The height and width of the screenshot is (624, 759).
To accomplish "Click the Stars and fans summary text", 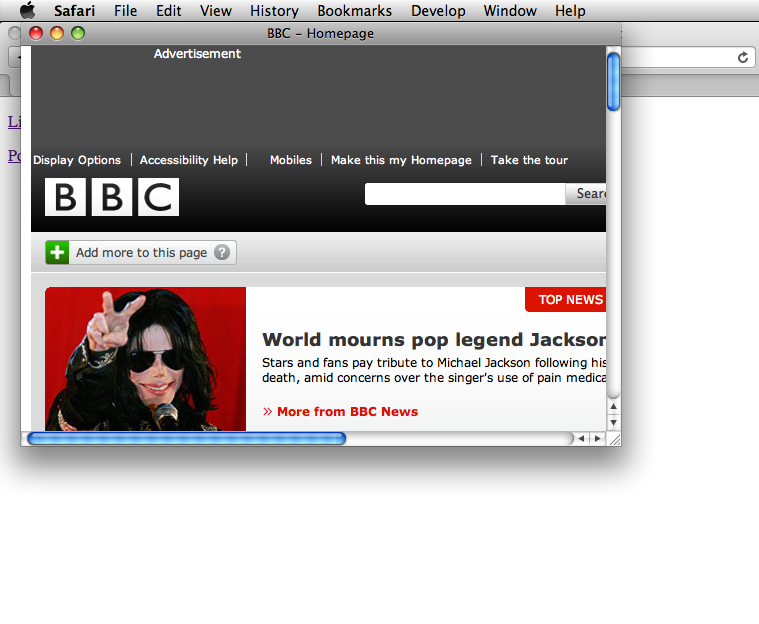I will (x=434, y=370).
